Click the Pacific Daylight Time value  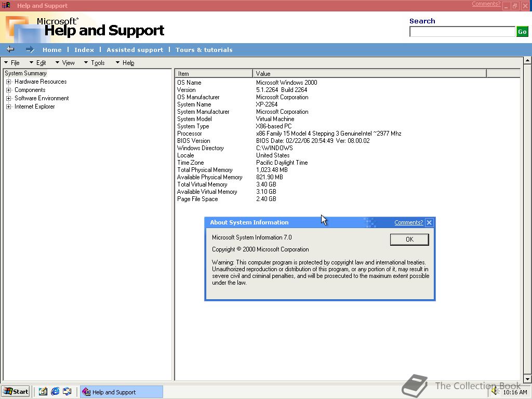click(282, 163)
